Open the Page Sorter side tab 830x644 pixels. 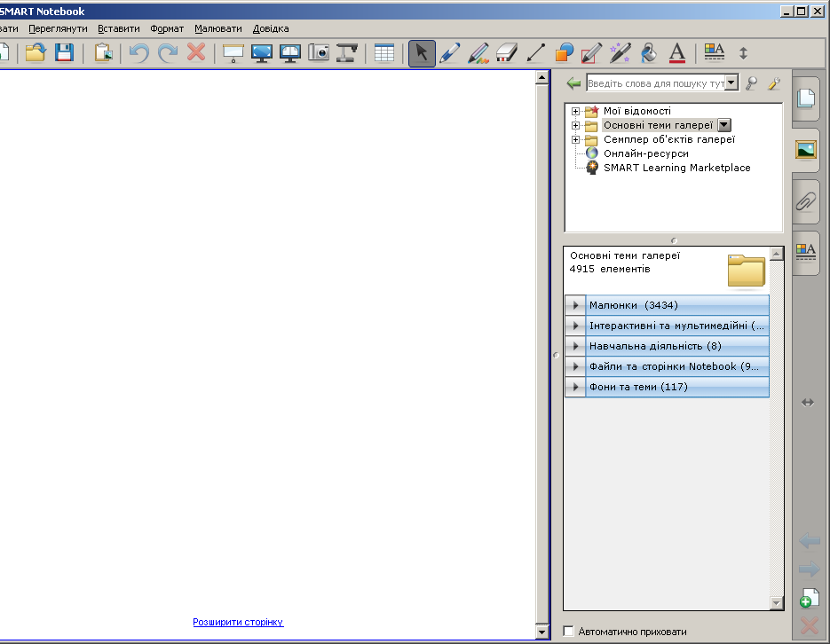click(806, 98)
